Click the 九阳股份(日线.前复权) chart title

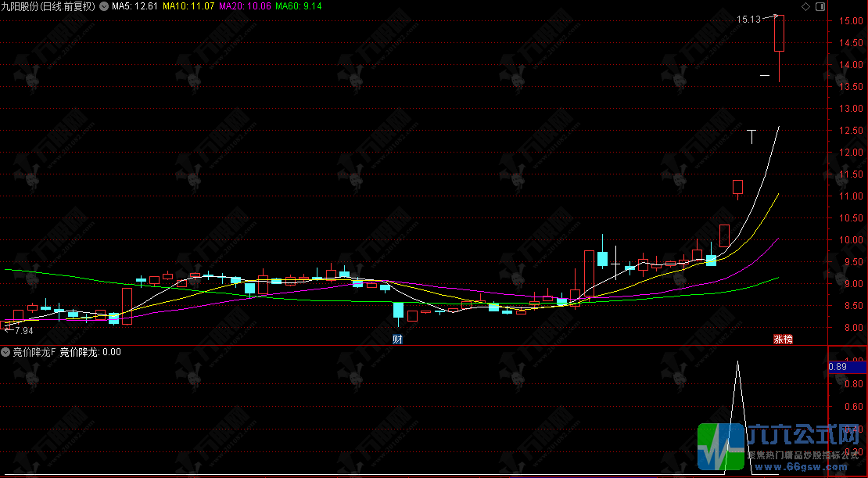[48, 6]
